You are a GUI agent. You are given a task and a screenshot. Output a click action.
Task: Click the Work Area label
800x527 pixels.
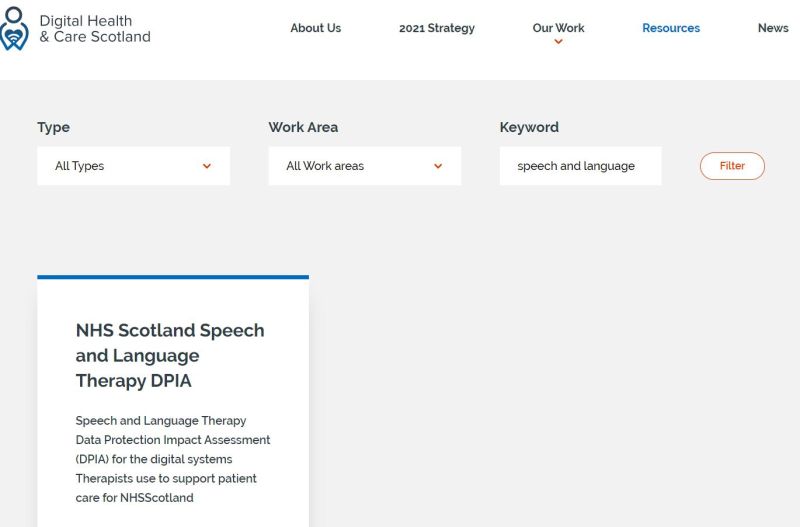coord(303,127)
